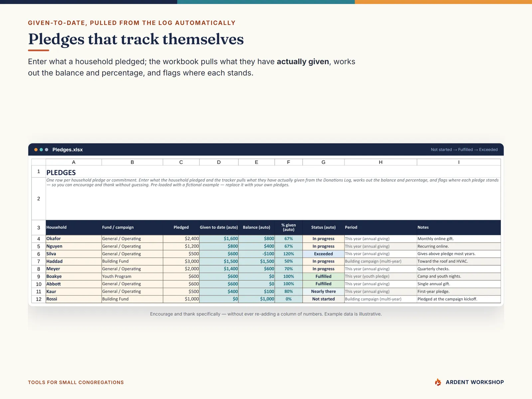This screenshot has height=399, width=532.
Task: Select column I header
Action: [459, 162]
